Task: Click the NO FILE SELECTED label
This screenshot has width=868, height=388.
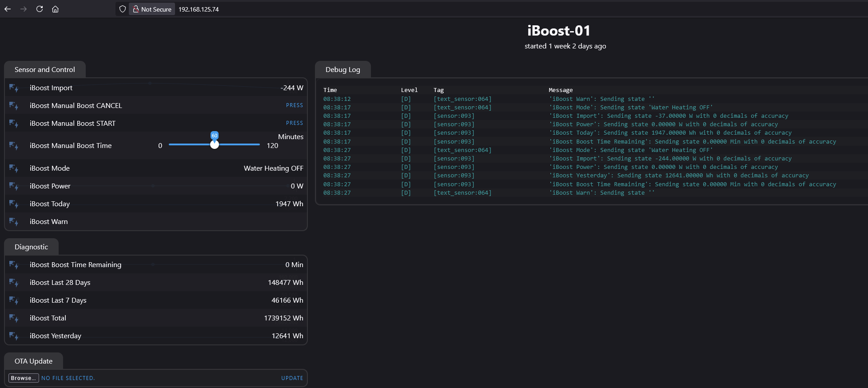Action: (x=68, y=378)
